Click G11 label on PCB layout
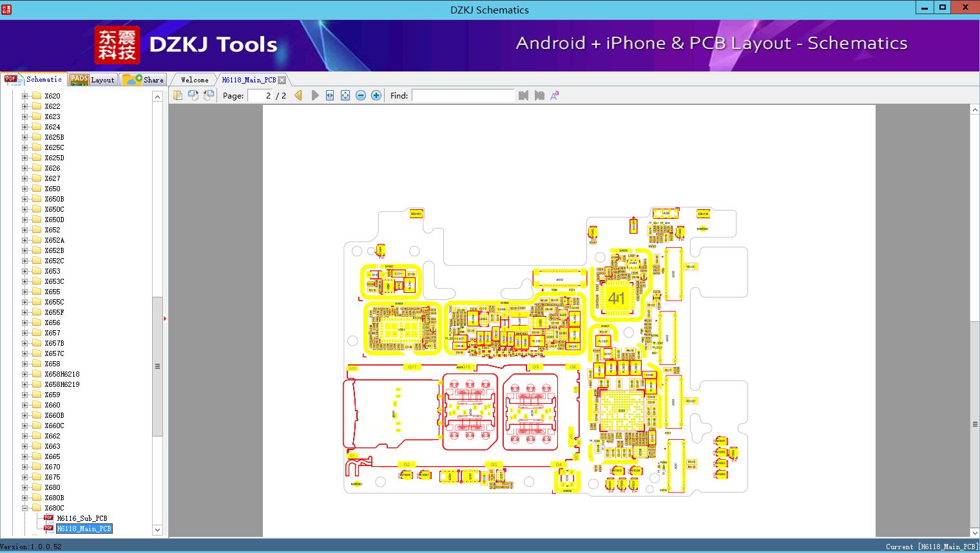Viewport: 980px width, 553px height. click(412, 367)
